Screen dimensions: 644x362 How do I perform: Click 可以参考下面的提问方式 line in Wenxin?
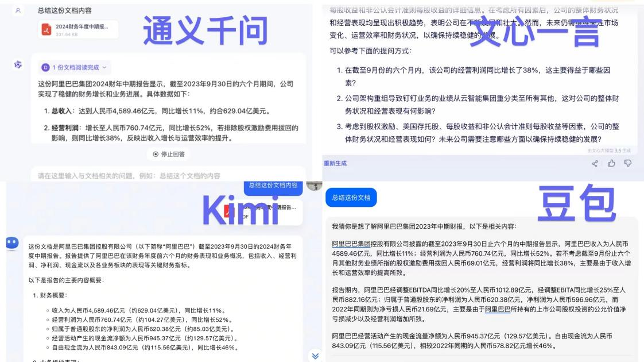(370, 51)
